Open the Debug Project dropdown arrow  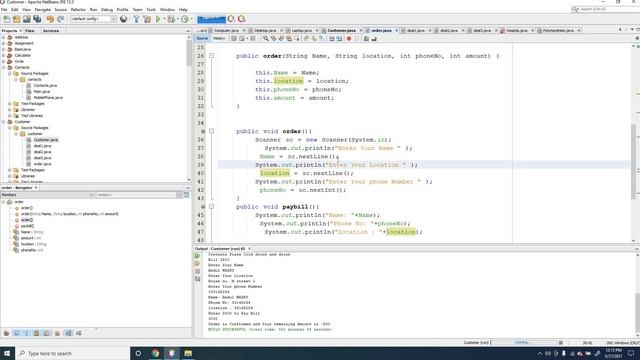tap(178, 19)
